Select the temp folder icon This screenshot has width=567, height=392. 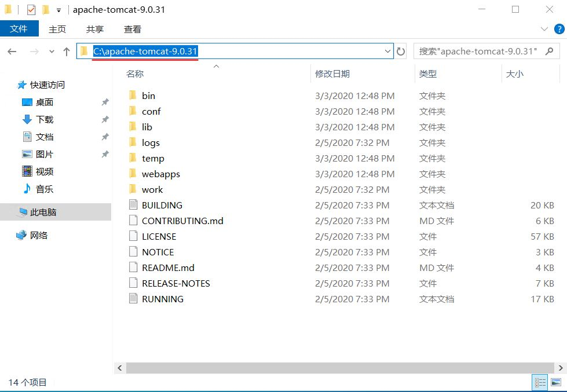click(133, 157)
